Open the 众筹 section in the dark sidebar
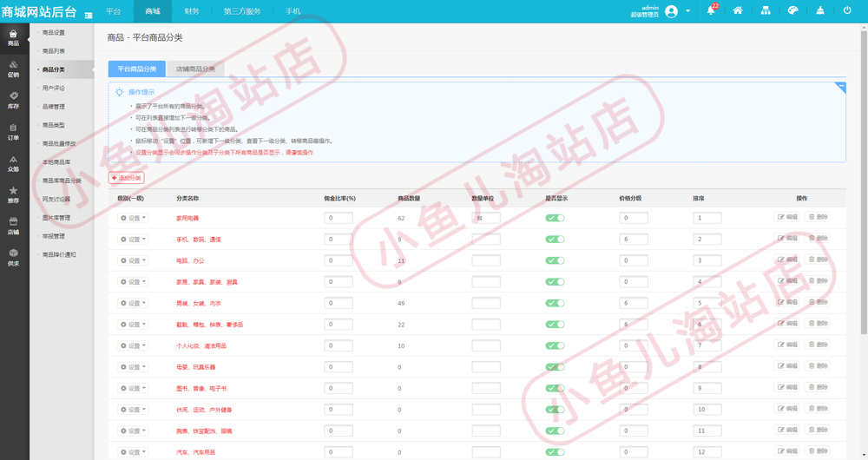 (13, 164)
